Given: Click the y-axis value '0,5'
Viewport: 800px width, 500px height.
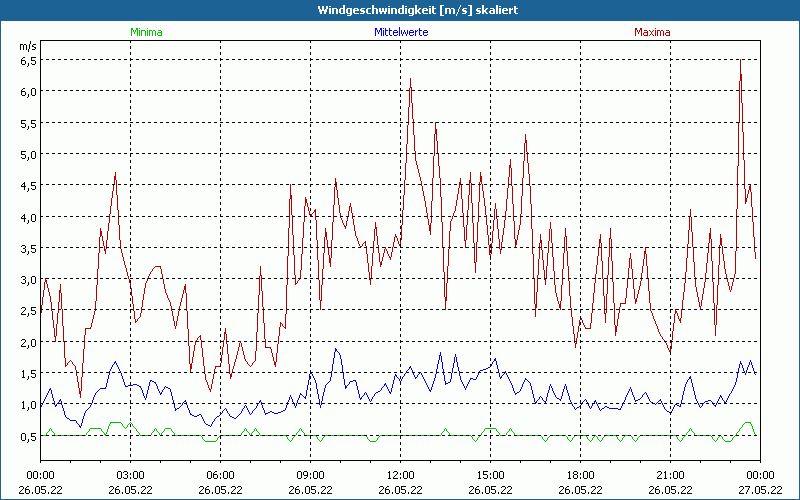Looking at the screenshot, I should pyautogui.click(x=29, y=436).
